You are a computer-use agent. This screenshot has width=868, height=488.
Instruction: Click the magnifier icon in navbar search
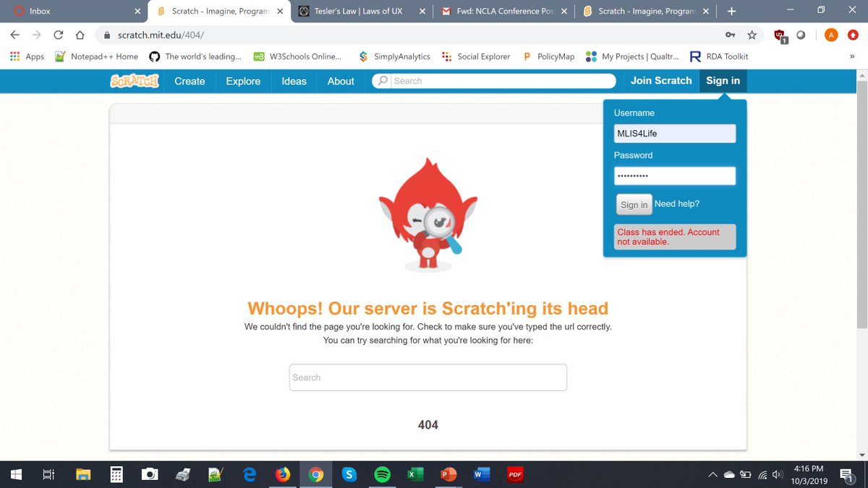383,81
